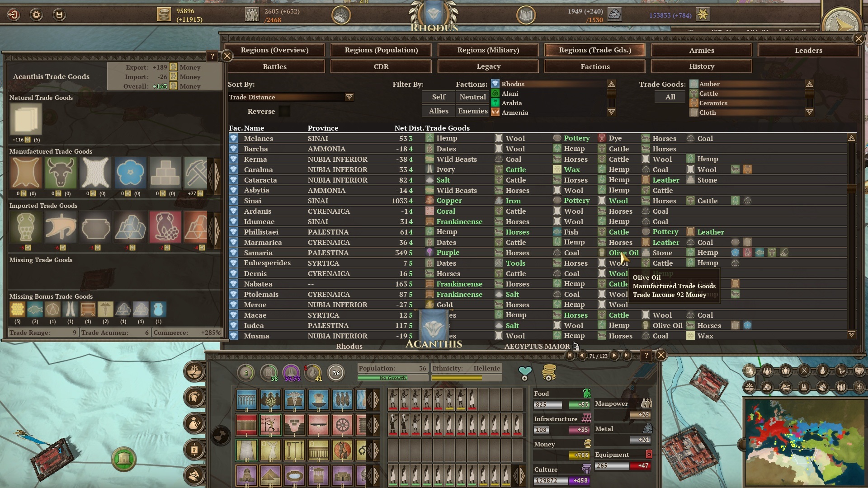Select the wagon wheel building icon
868x488 pixels.
342,425
